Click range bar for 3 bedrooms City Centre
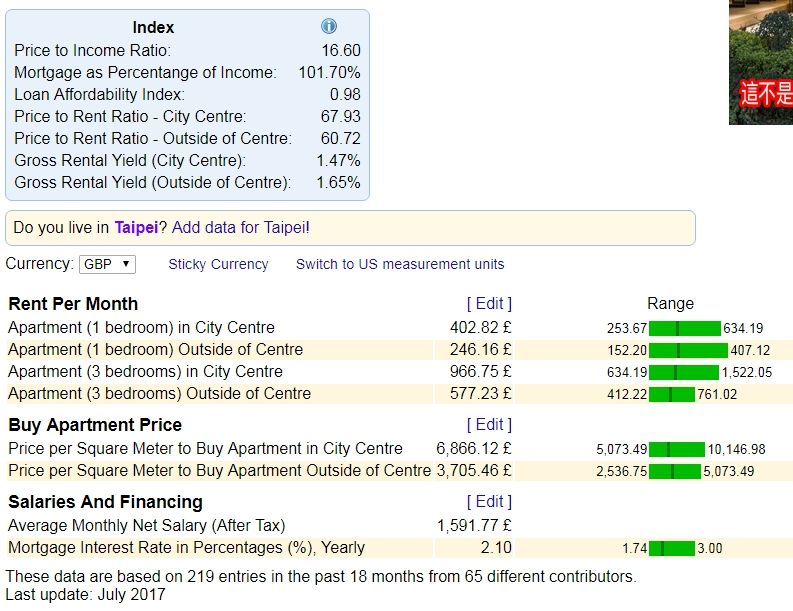 684,372
